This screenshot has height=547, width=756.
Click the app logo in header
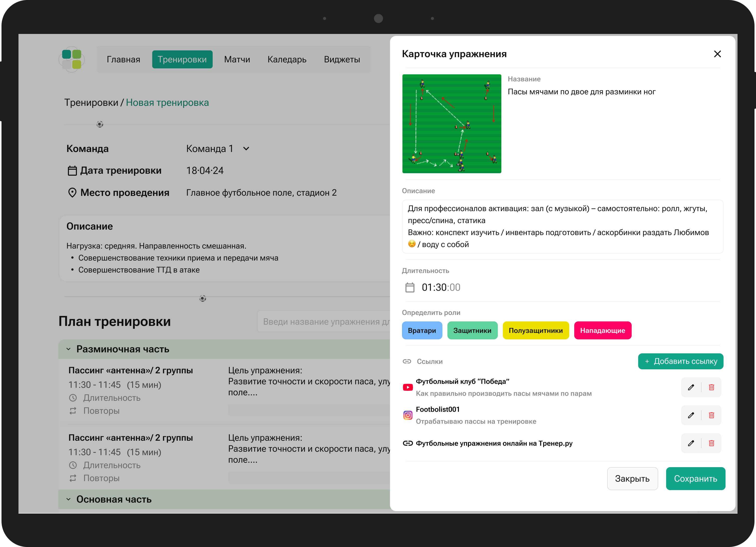point(72,59)
